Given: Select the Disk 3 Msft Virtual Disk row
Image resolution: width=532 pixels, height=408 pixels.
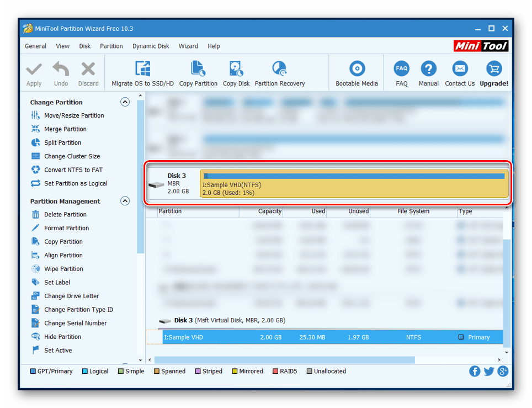Looking at the screenshot, I should point(222,320).
